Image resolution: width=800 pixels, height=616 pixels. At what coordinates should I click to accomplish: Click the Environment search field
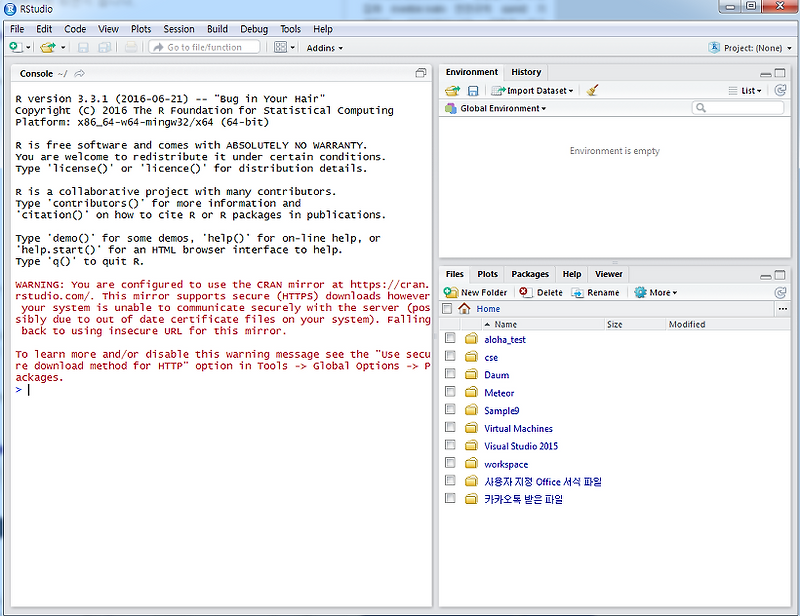click(x=738, y=108)
